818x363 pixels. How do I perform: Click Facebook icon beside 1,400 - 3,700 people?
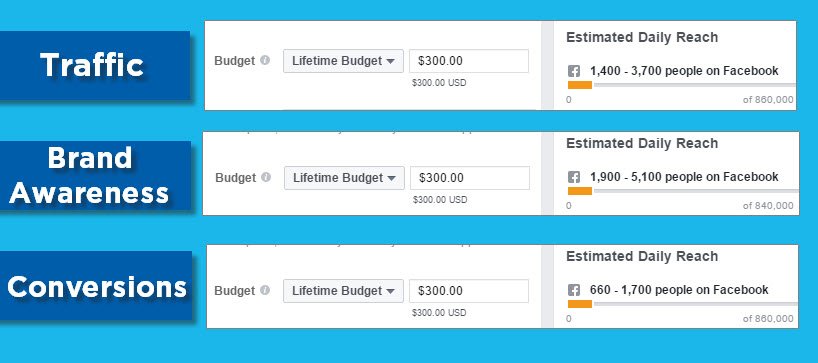[x=574, y=71]
